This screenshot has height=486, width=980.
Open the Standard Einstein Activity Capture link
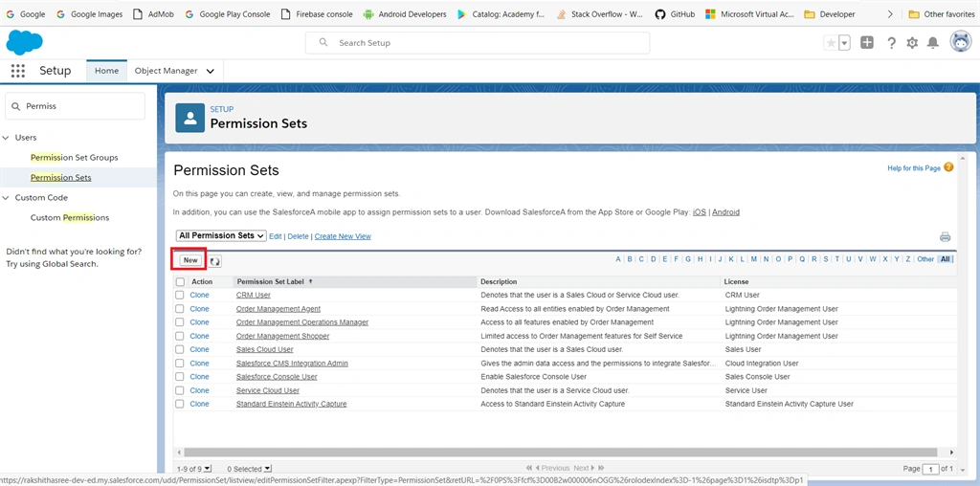point(291,404)
